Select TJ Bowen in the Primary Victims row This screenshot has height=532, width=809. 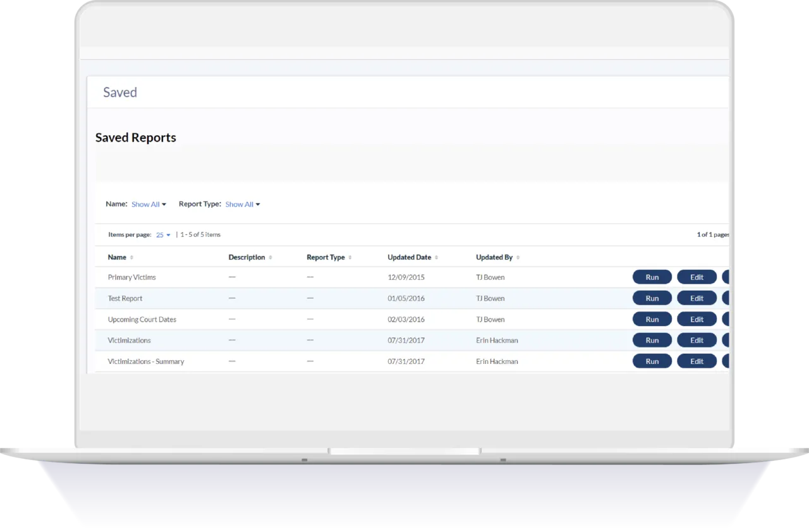click(x=490, y=277)
